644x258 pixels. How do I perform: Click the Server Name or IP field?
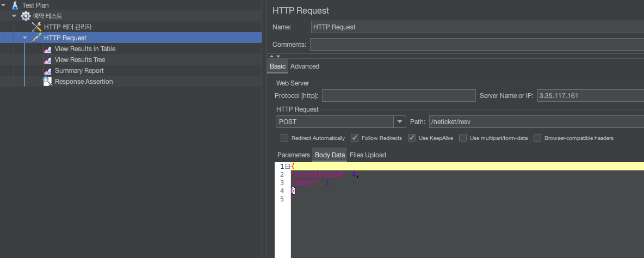tap(591, 96)
